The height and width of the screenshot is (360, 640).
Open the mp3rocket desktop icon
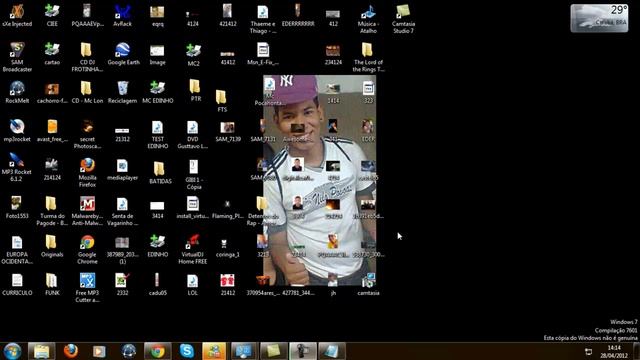[x=17, y=131]
